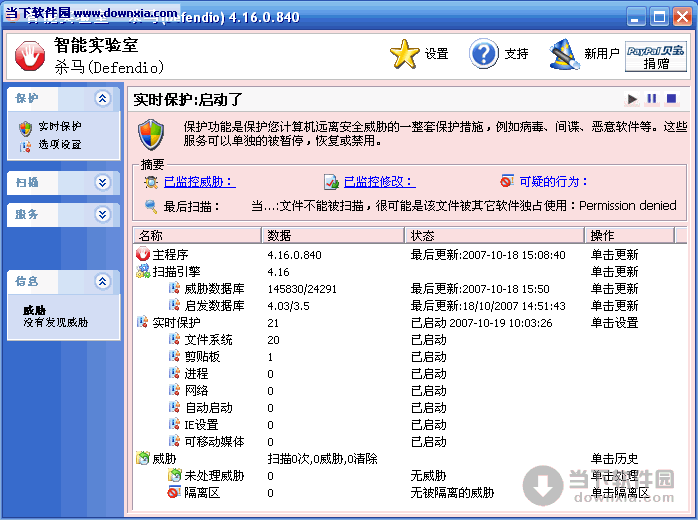Click 单击更新 for 主程序
Viewport: 698px width, 520px height.
615,255
